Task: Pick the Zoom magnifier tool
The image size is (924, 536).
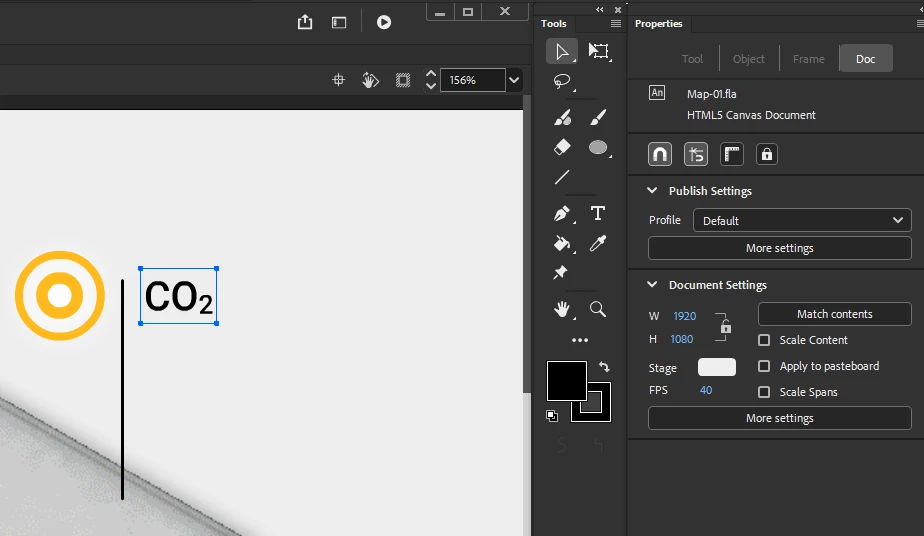Action: 598,309
